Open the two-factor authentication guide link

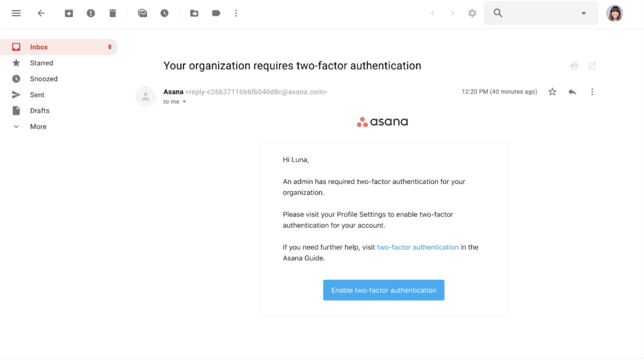tap(417, 247)
